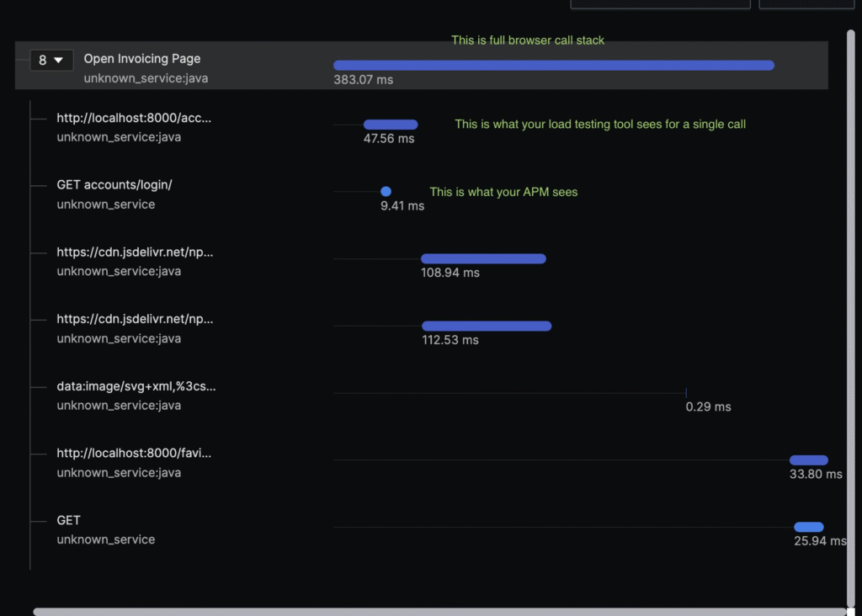Click the 0.29 ms tick marker
Image resolution: width=862 pixels, height=616 pixels.
point(688,392)
